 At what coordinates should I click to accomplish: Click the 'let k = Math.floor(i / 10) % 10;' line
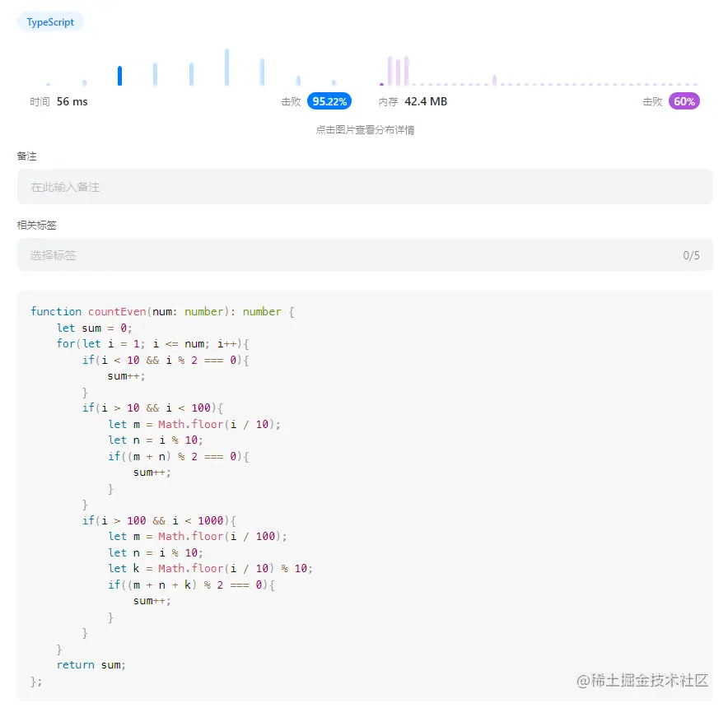tap(210, 569)
